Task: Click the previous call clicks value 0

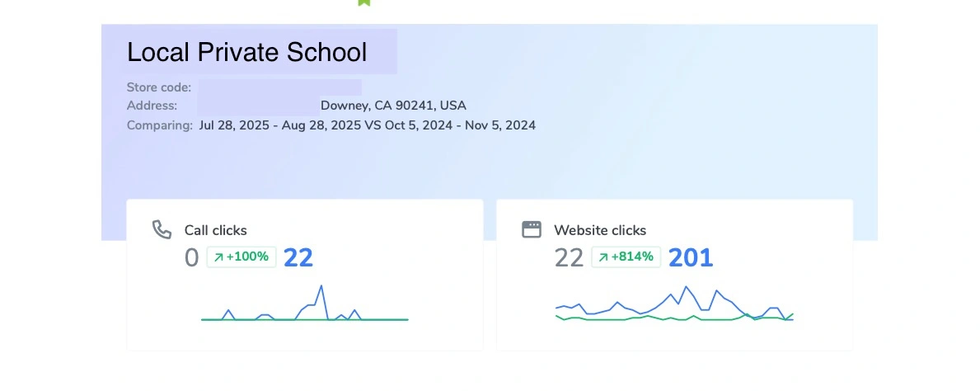Action: click(x=191, y=257)
